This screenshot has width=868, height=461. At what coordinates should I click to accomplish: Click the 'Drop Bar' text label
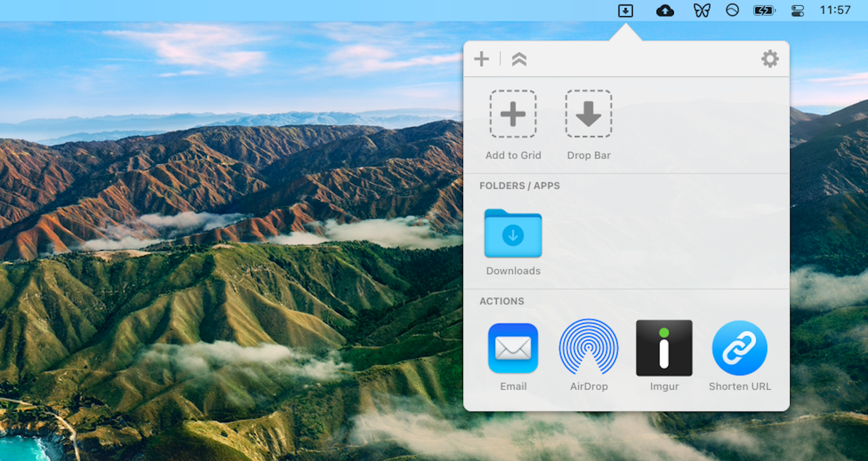(589, 156)
